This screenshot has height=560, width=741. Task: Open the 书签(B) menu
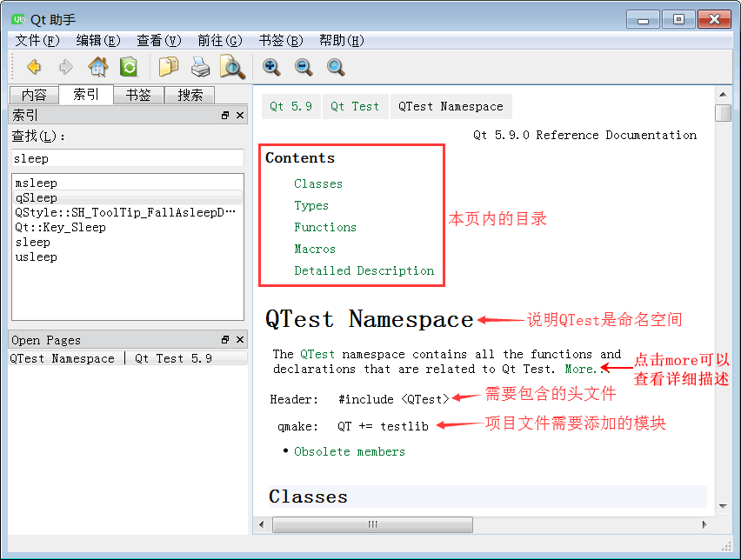click(281, 41)
